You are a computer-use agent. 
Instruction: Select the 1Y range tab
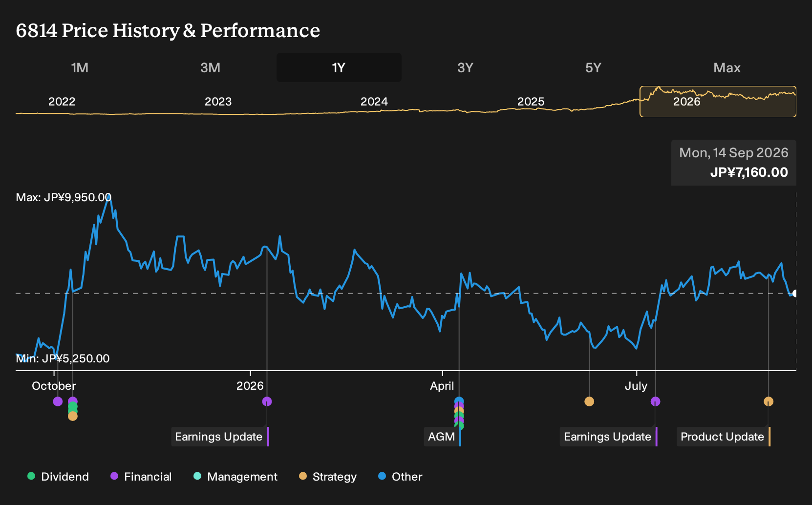pos(339,67)
